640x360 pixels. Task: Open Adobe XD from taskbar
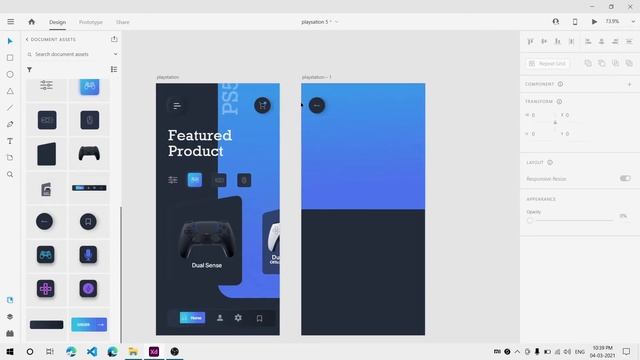(x=154, y=351)
